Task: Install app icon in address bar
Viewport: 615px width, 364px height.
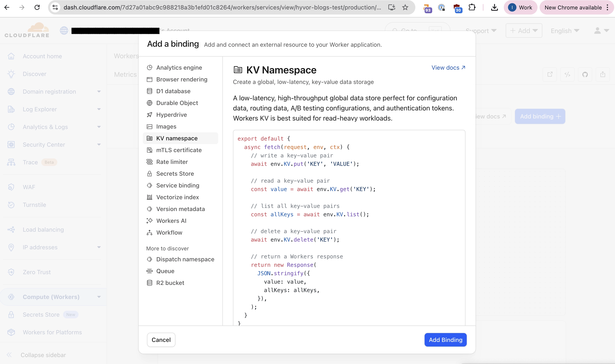Action: [392, 7]
